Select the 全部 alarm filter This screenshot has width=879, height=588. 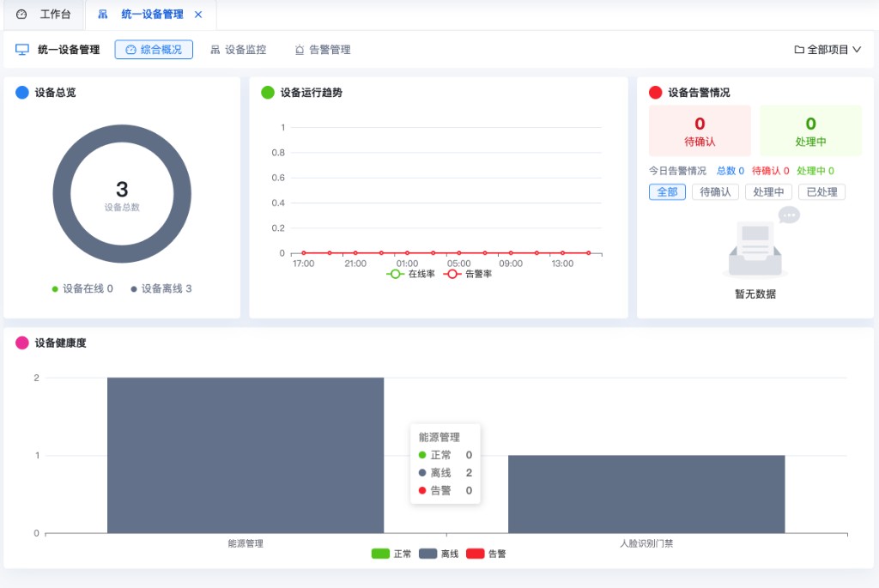click(667, 192)
